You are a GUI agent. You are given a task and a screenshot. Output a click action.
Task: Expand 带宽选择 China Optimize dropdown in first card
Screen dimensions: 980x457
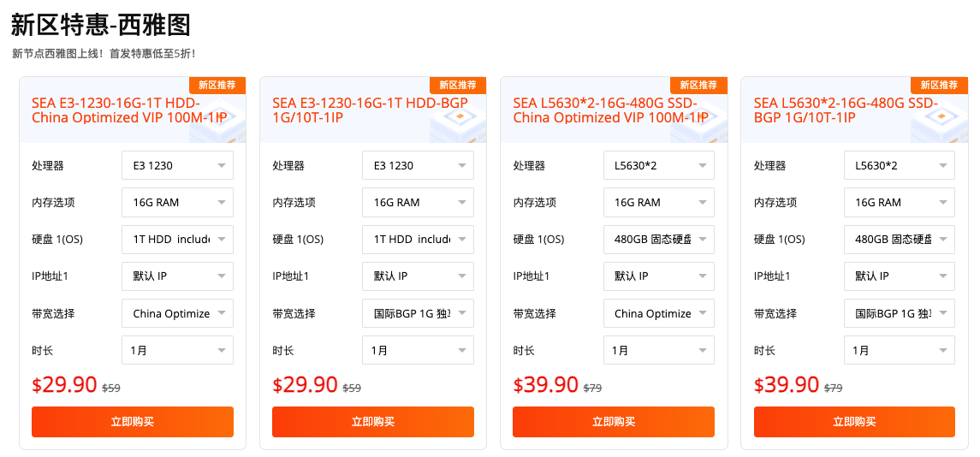click(178, 313)
